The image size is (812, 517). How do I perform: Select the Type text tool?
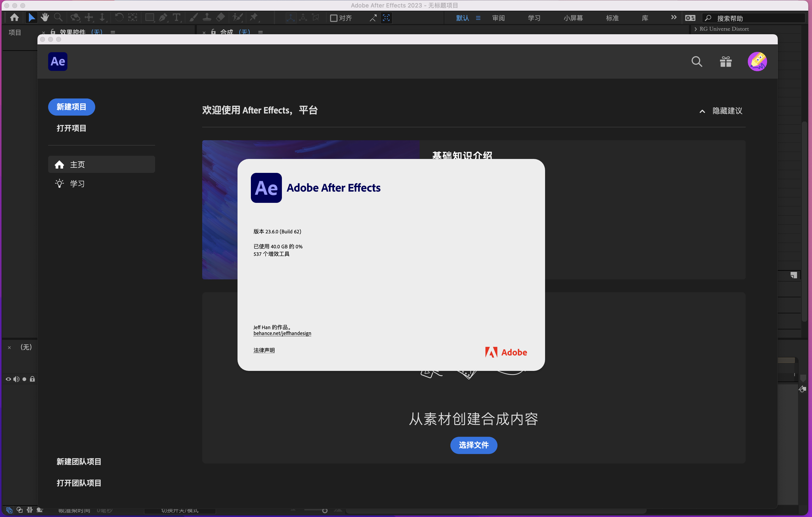[176, 18]
